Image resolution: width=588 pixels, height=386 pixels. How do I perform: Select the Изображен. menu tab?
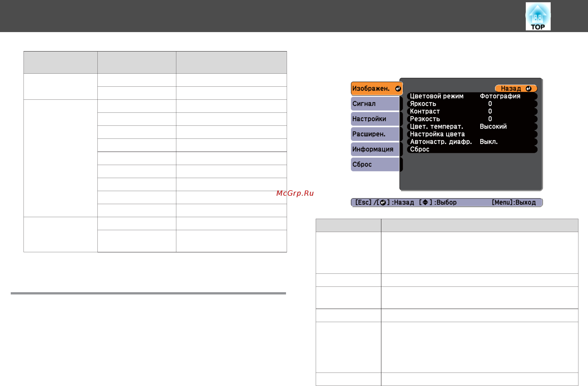[377, 89]
